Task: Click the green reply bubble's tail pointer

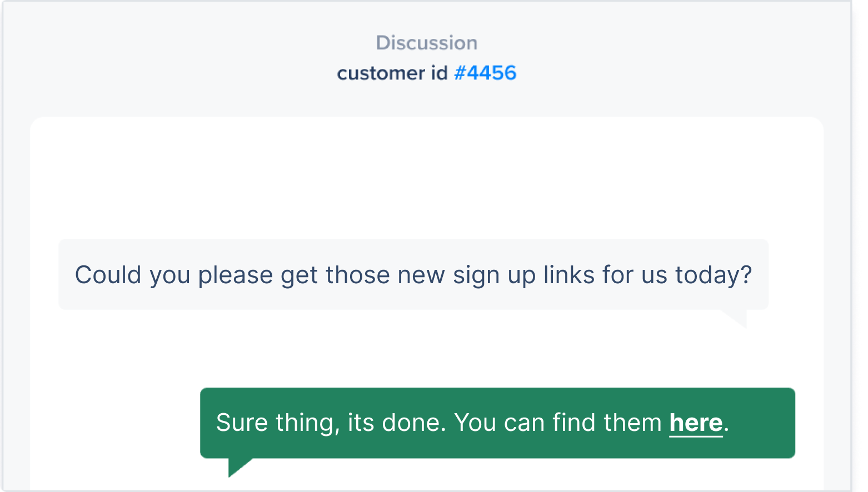Action: [x=237, y=466]
